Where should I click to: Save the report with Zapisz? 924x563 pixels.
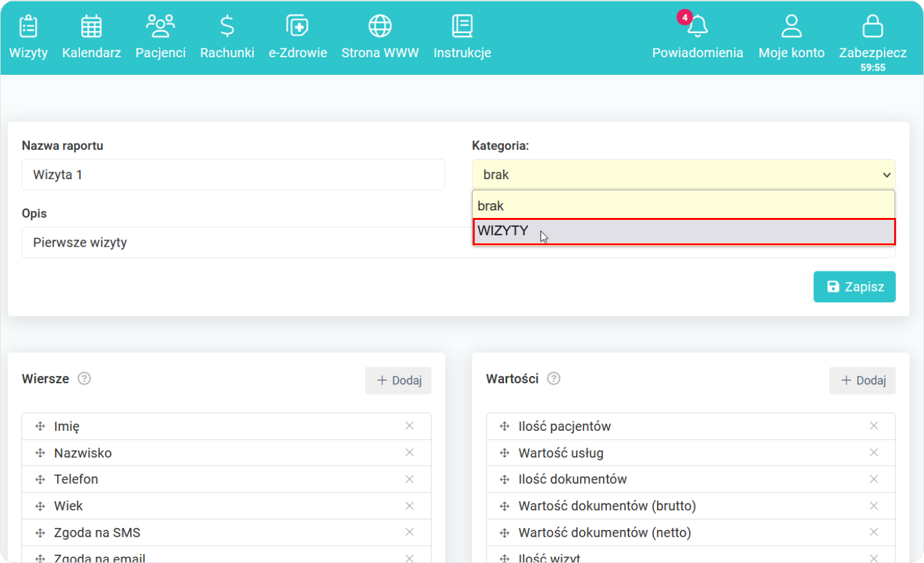click(854, 287)
